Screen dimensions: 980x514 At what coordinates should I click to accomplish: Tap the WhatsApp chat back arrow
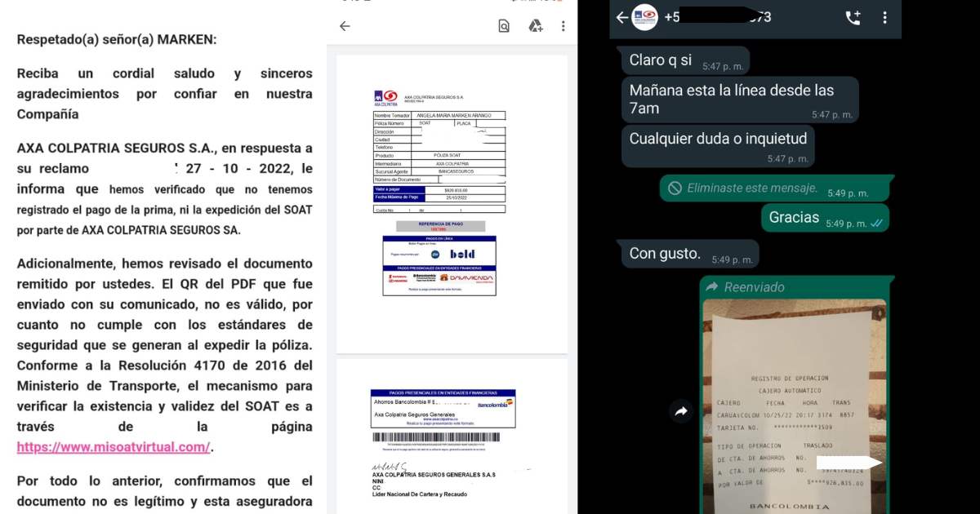click(621, 18)
